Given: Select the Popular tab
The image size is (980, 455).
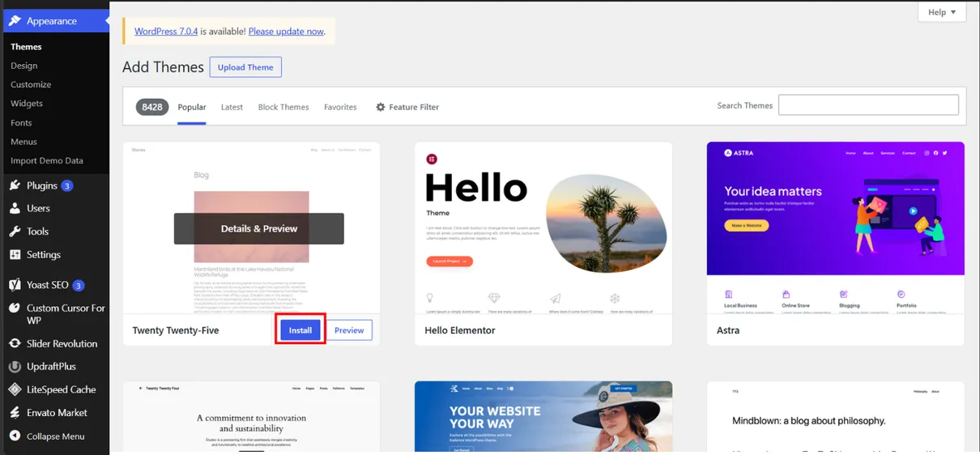Looking at the screenshot, I should (192, 107).
